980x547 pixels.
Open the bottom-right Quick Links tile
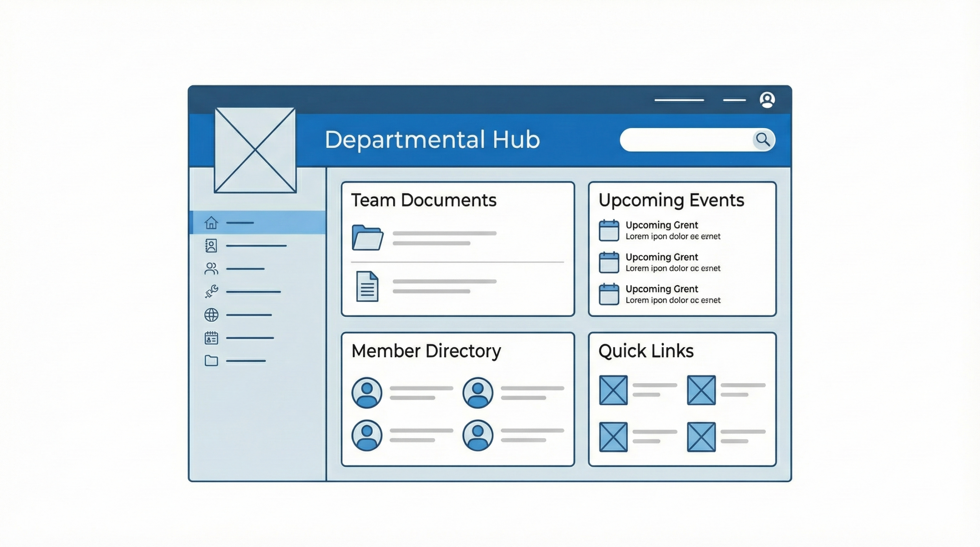coord(701,437)
